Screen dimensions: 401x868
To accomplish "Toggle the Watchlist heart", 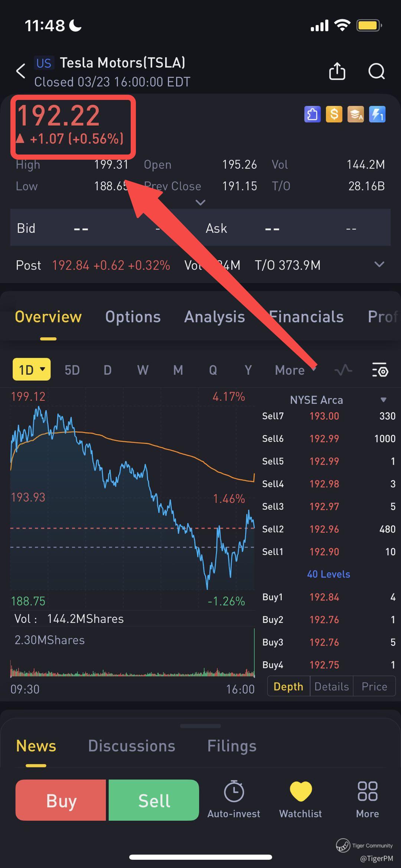I will tap(301, 791).
